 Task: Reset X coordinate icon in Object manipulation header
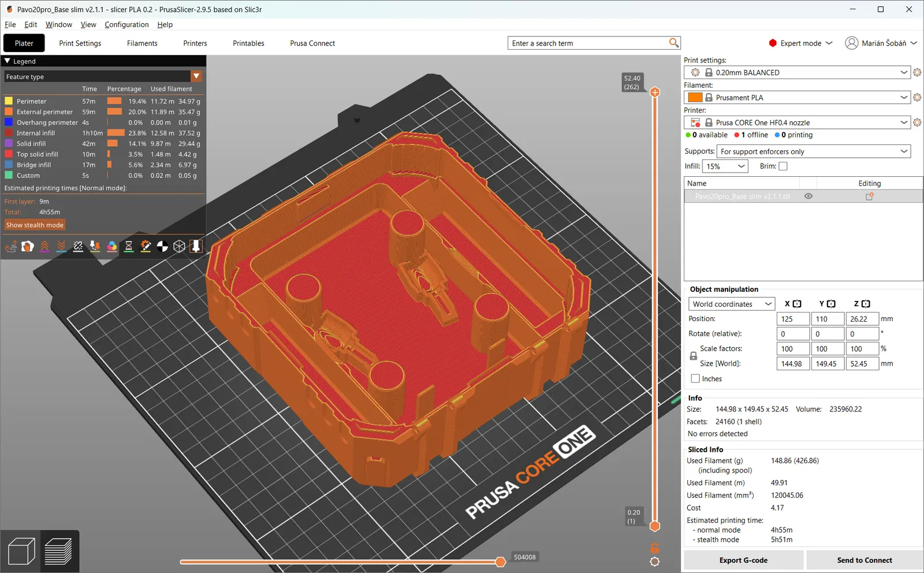click(797, 304)
